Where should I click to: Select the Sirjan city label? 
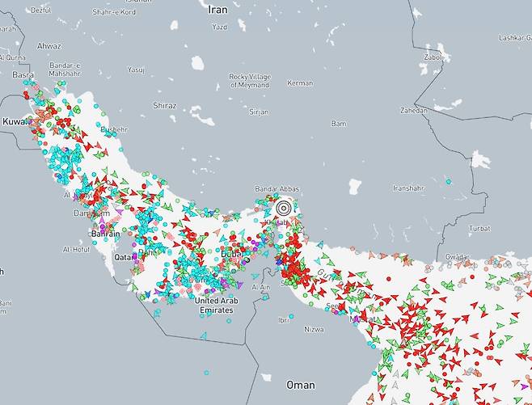[259, 112]
